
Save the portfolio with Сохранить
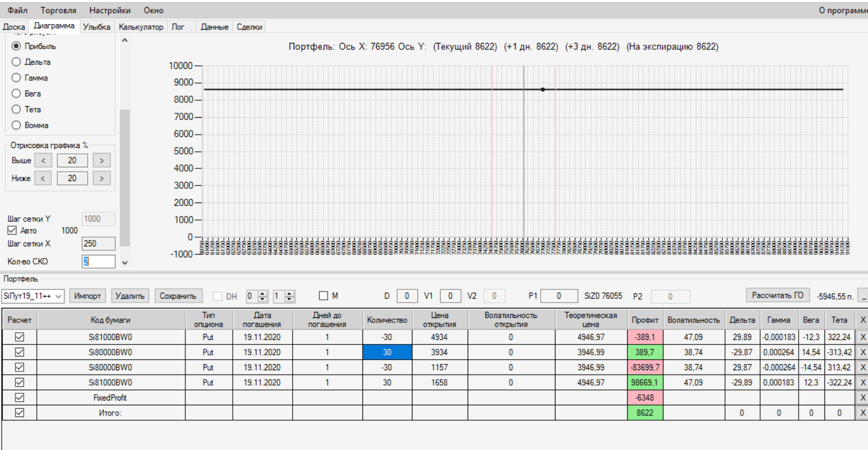pos(178,296)
